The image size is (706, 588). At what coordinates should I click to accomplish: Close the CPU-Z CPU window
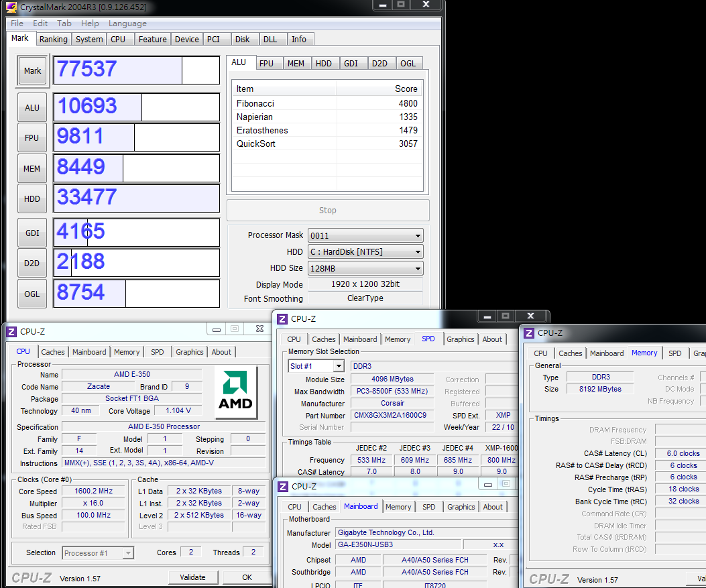(259, 329)
